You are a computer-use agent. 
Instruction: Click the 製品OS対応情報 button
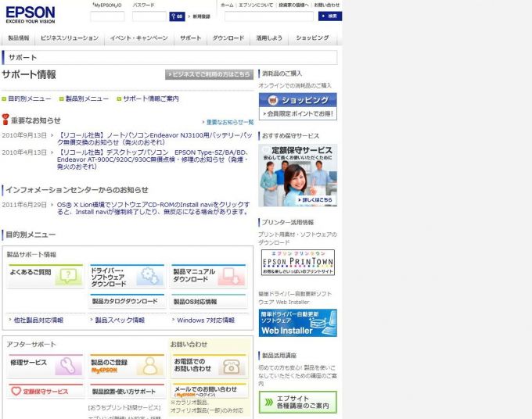coord(209,302)
